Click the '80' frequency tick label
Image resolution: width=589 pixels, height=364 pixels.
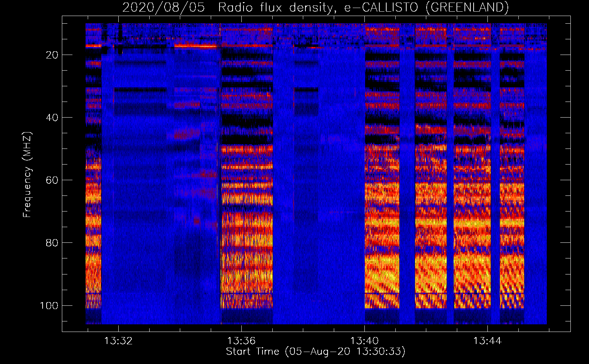pos(52,243)
